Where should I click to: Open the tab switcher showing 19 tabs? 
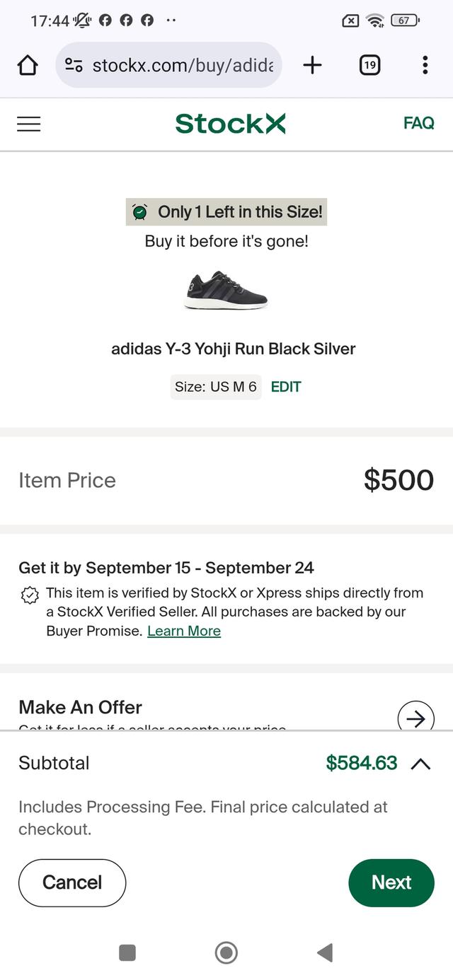coord(369,66)
